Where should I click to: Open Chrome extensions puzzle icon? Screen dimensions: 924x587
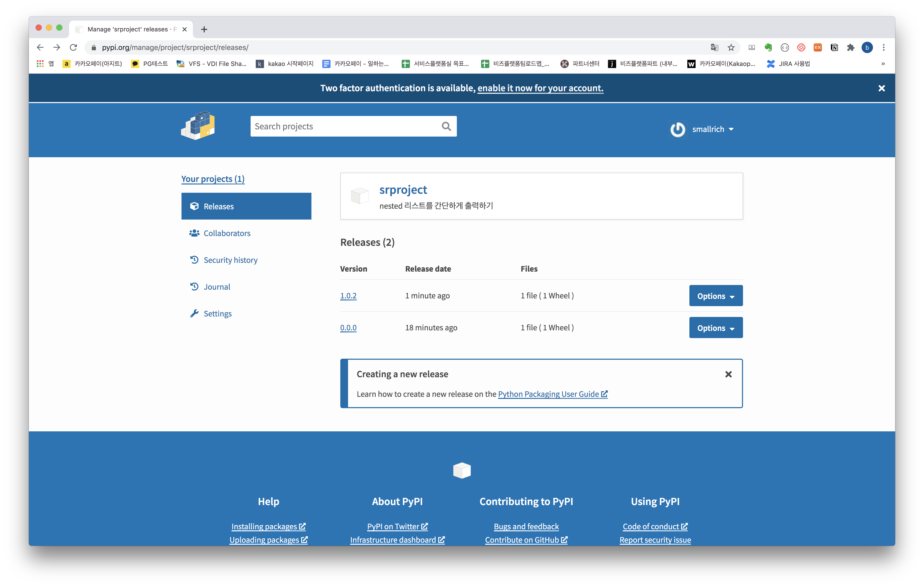(x=851, y=48)
